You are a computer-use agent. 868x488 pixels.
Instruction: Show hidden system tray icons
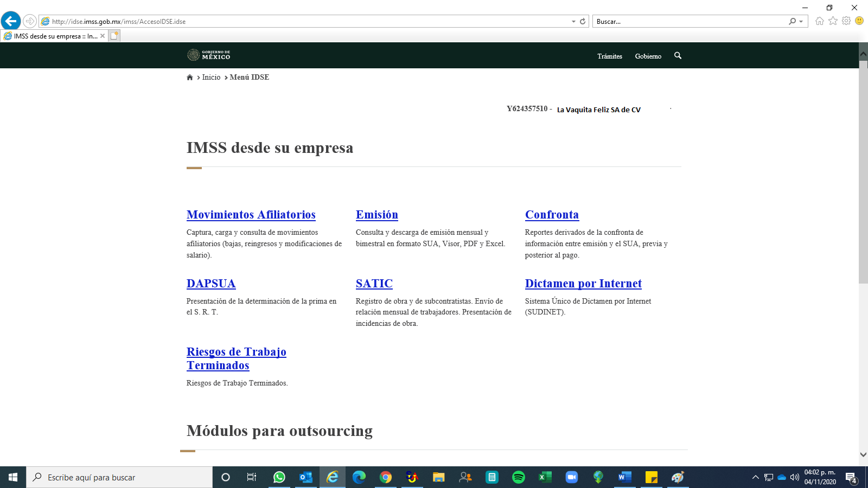click(755, 477)
